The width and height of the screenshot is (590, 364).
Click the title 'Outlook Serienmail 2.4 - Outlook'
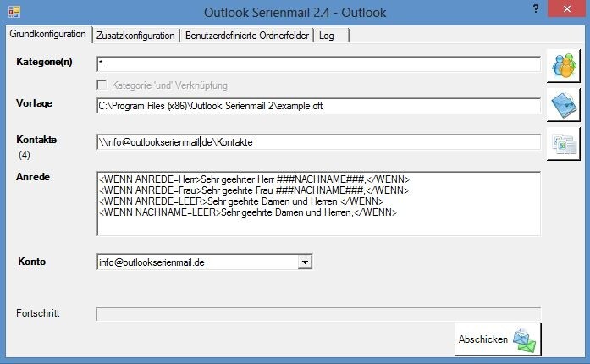click(x=295, y=13)
